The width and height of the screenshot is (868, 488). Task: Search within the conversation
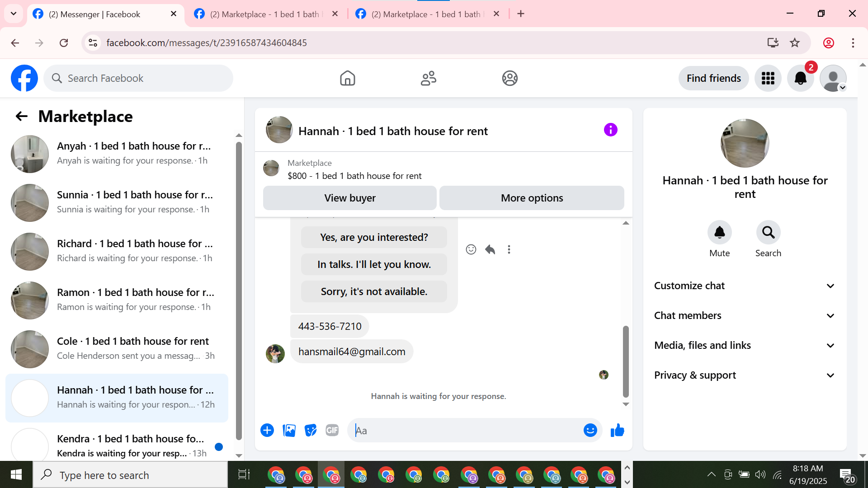(x=768, y=232)
